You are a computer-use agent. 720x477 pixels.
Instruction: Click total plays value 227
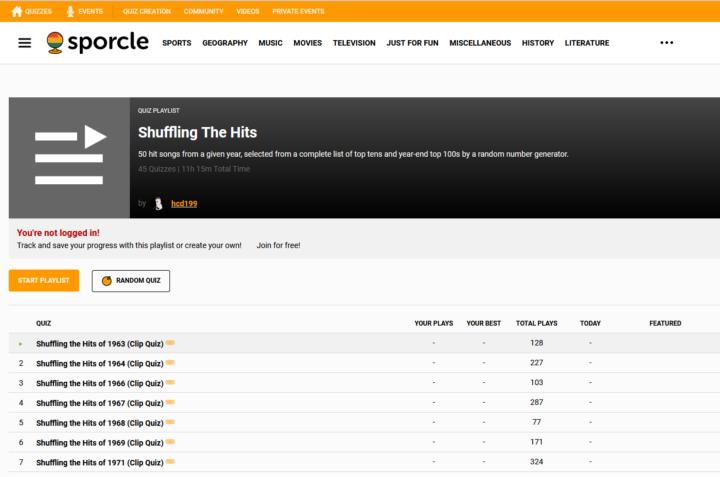pyautogui.click(x=536, y=362)
